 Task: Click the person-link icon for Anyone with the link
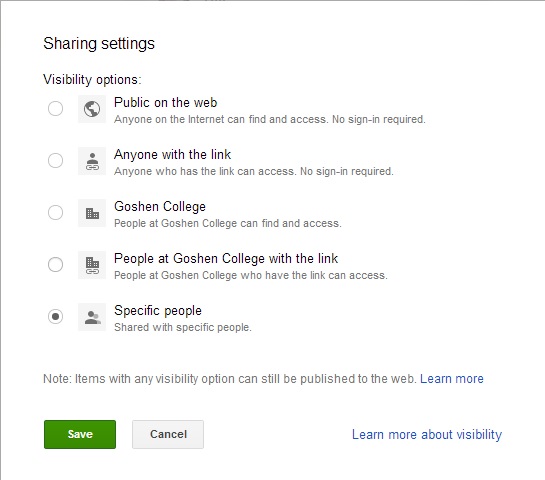click(92, 161)
